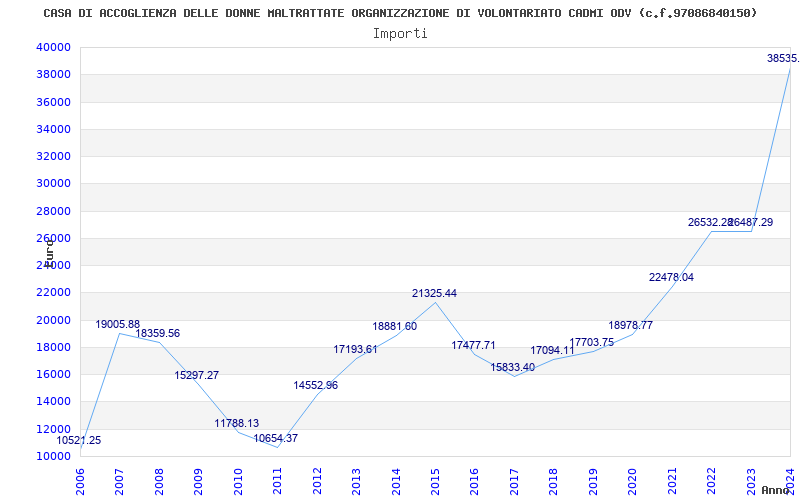Select the 26000 y-axis value
This screenshot has width=800, height=500.
(53, 238)
